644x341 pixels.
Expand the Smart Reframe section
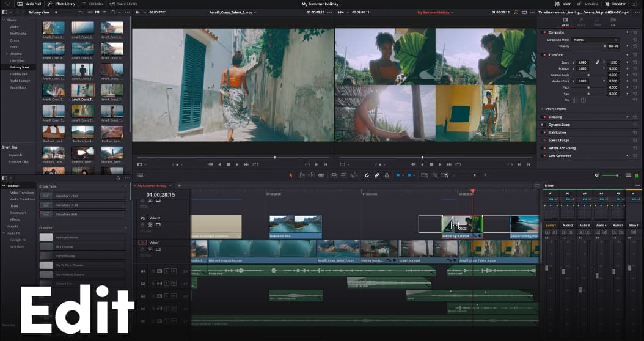tap(542, 109)
